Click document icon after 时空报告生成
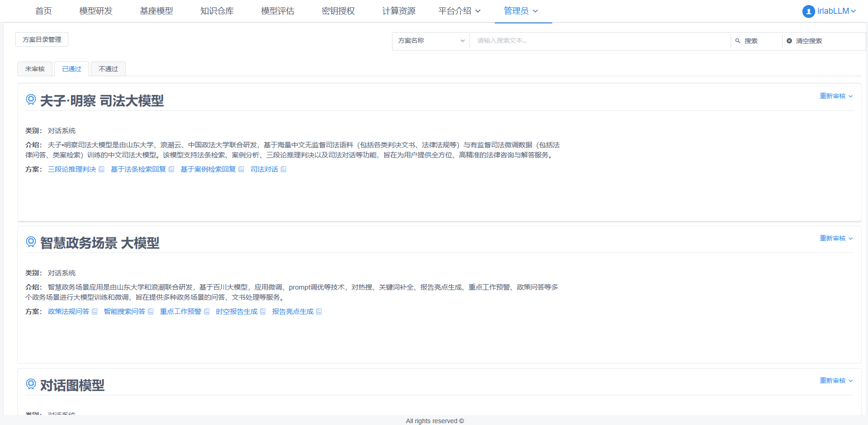This screenshot has width=868, height=425. point(263,312)
